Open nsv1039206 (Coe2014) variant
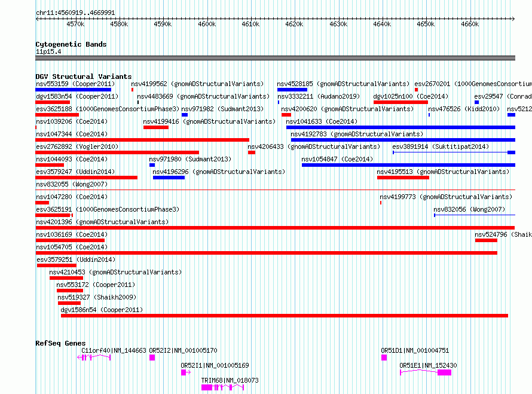 [x=72, y=121]
